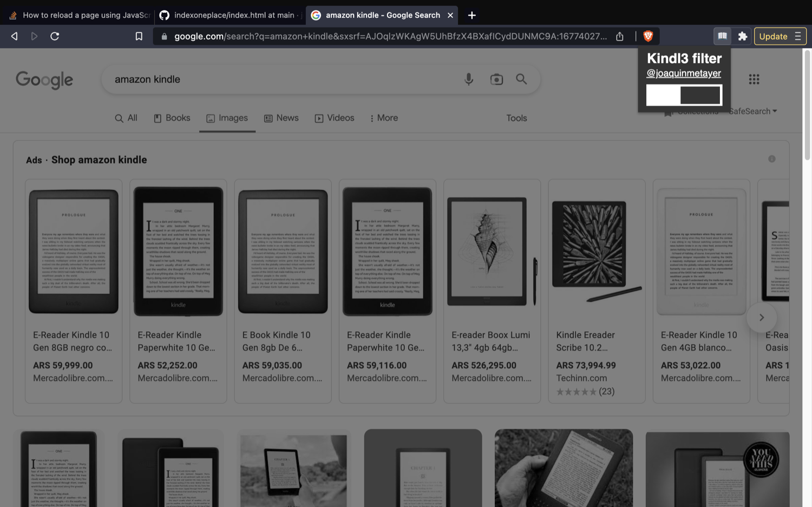Show next shopping ads with arrow
This screenshot has height=507, width=812.
762,318
